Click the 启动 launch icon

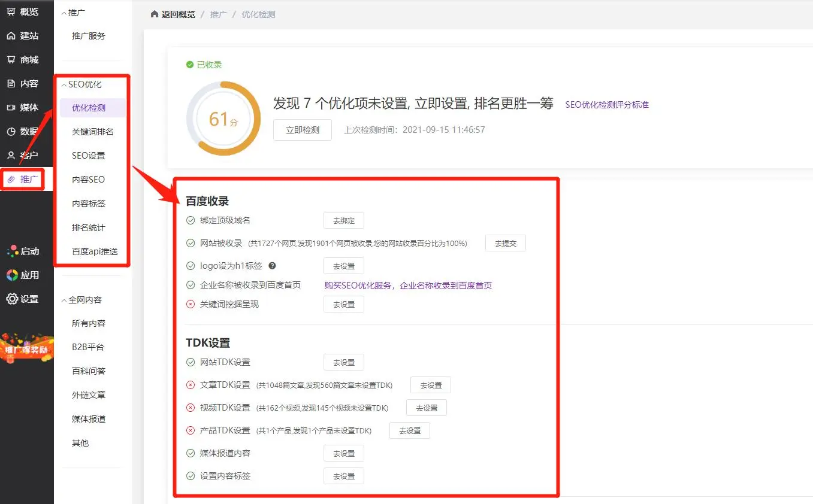12,251
